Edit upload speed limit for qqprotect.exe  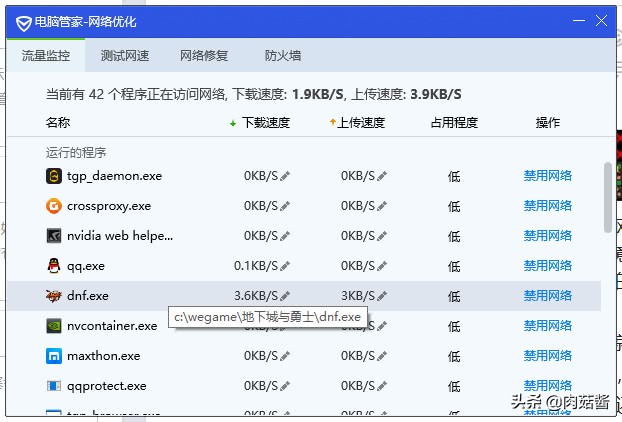[382, 386]
